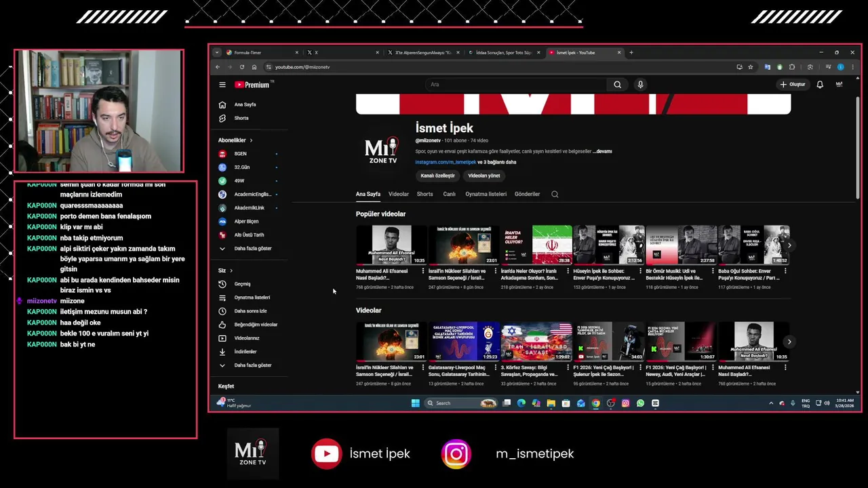Click the Kanalı özelleştir button

tap(437, 176)
